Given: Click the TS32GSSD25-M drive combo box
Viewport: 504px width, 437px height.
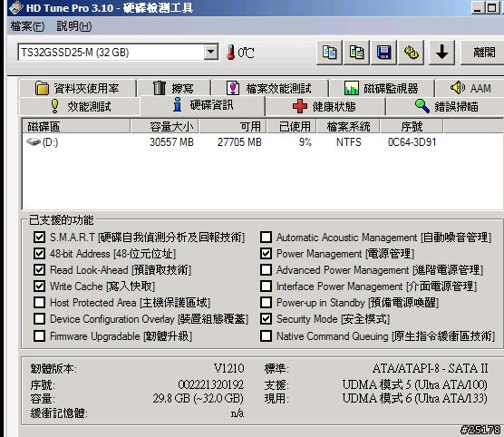Looking at the screenshot, I should click(118, 52).
